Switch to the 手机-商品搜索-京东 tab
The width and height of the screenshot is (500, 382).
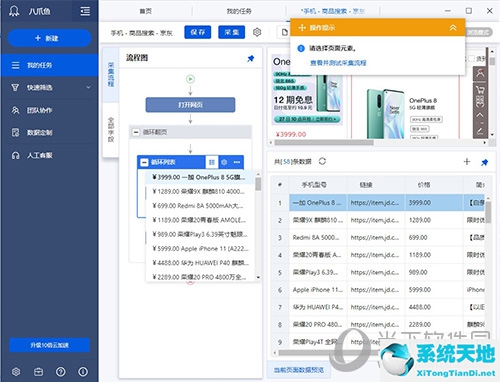pos(333,11)
